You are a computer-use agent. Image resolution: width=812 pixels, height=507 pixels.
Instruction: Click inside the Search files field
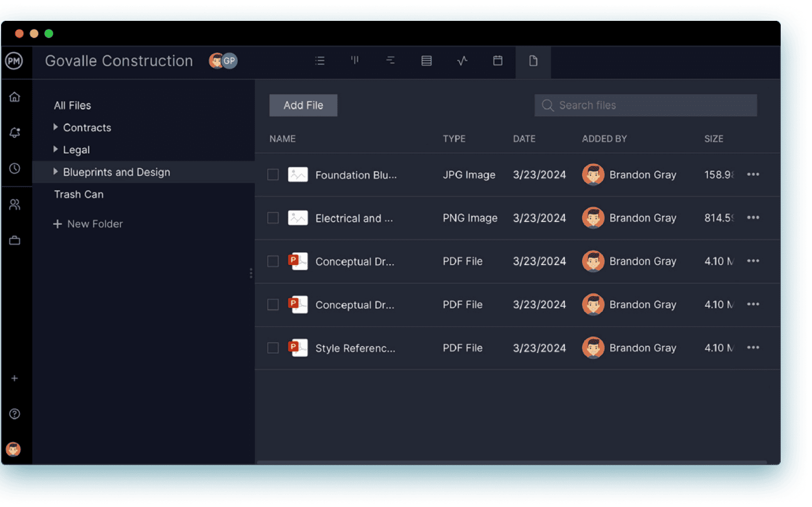click(645, 105)
